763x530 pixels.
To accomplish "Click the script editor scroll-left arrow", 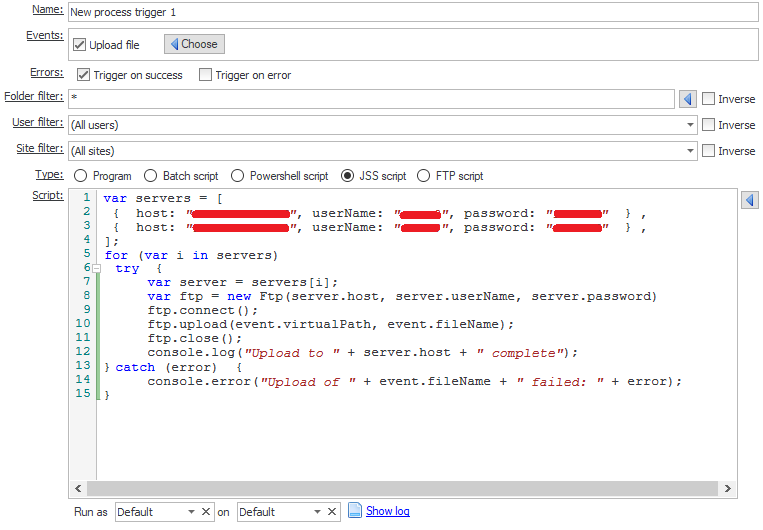I will pyautogui.click(x=78, y=489).
